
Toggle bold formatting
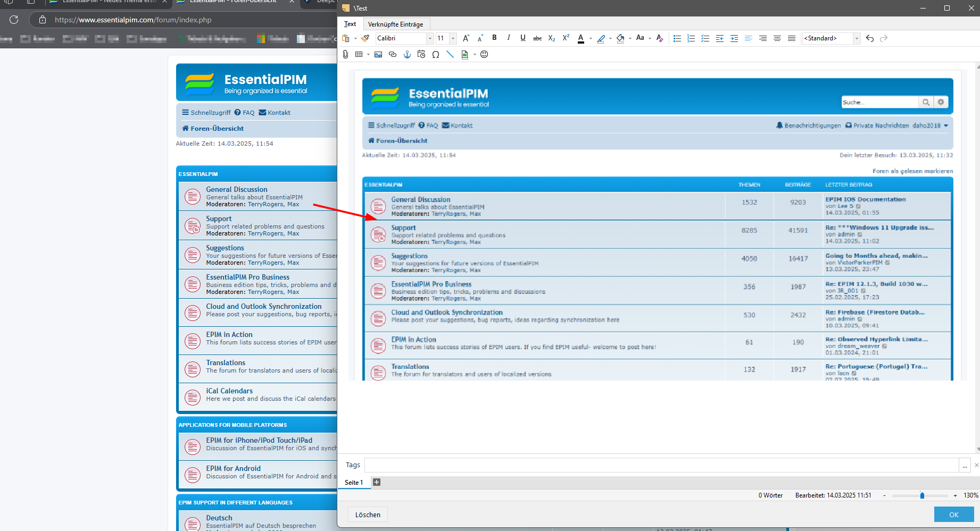click(494, 38)
